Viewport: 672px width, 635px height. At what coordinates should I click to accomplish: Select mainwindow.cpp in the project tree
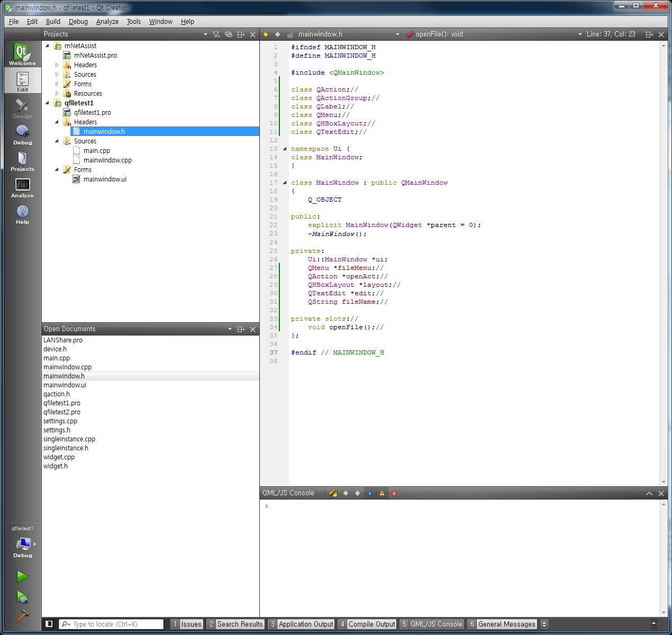107,160
